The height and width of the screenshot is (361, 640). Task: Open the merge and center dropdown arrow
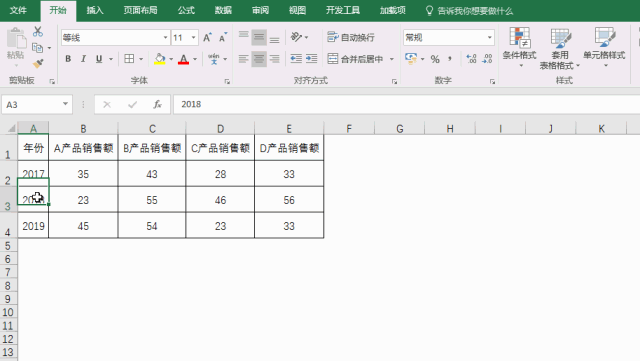tap(392, 59)
